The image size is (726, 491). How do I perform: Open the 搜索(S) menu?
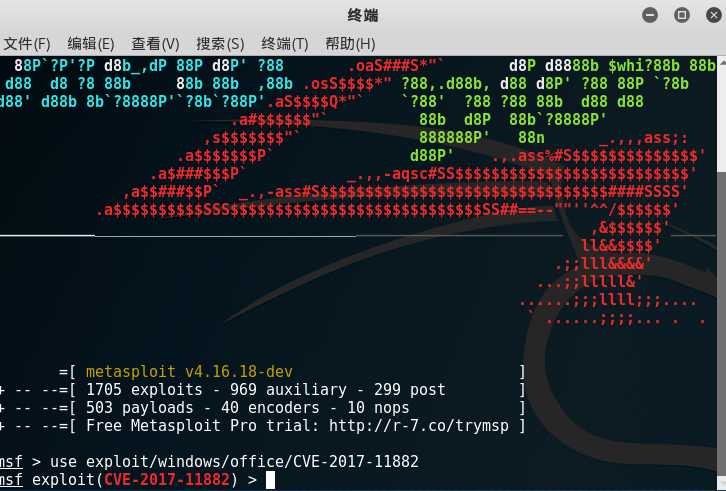220,44
